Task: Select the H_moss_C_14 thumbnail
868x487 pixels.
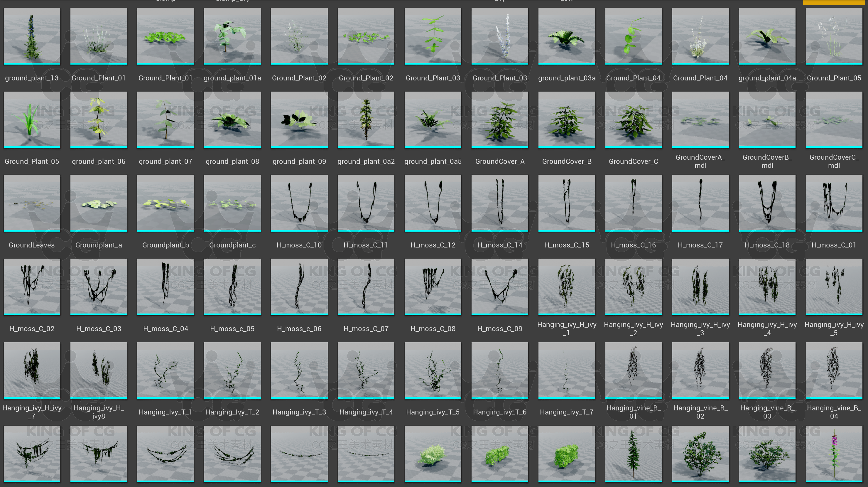Action: pyautogui.click(x=500, y=203)
